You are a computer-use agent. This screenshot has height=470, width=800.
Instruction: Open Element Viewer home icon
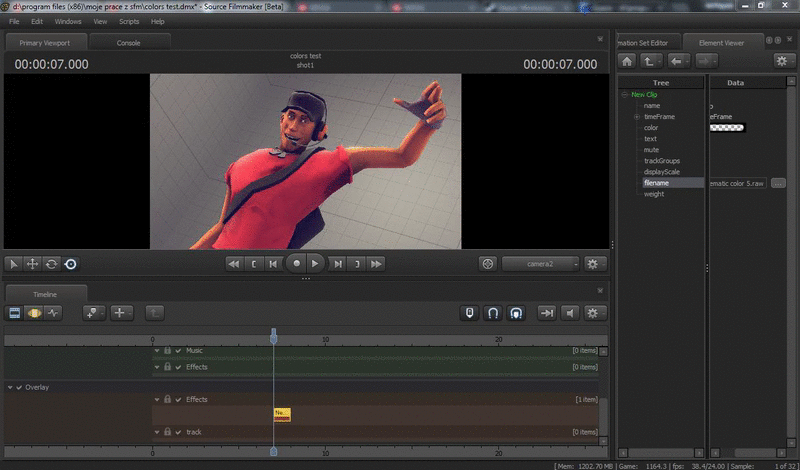627,61
